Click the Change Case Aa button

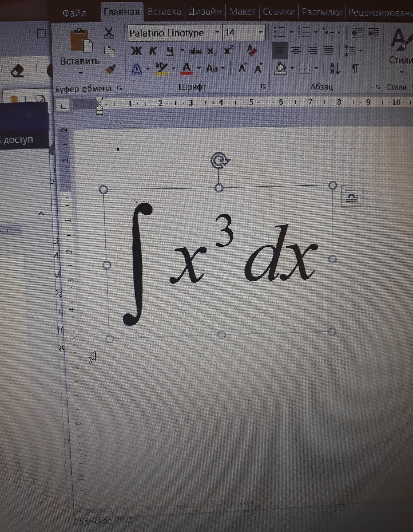tap(212, 69)
